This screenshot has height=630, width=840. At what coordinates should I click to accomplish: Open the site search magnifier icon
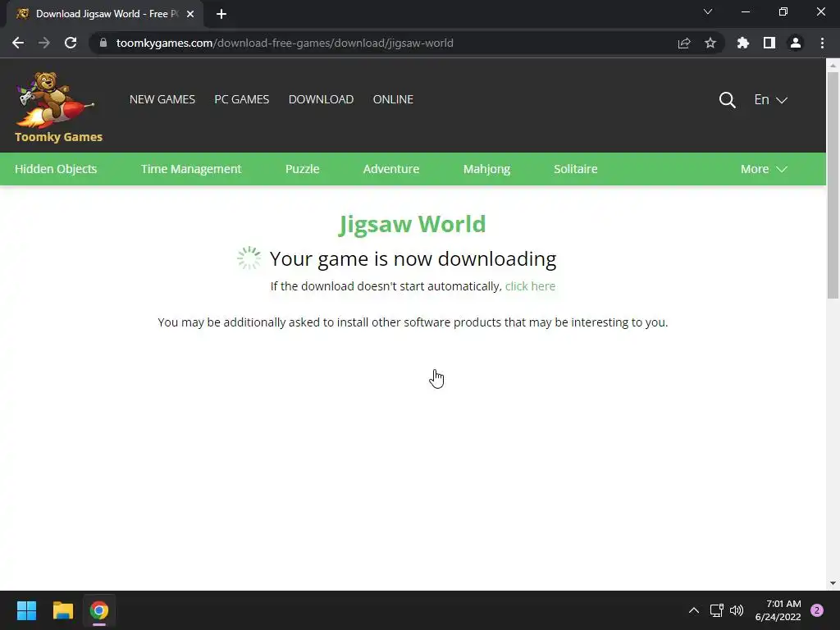click(727, 99)
